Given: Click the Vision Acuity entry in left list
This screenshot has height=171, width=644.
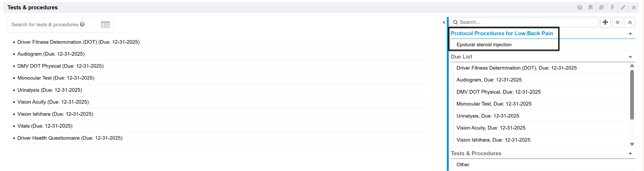Looking at the screenshot, I should [x=53, y=102].
